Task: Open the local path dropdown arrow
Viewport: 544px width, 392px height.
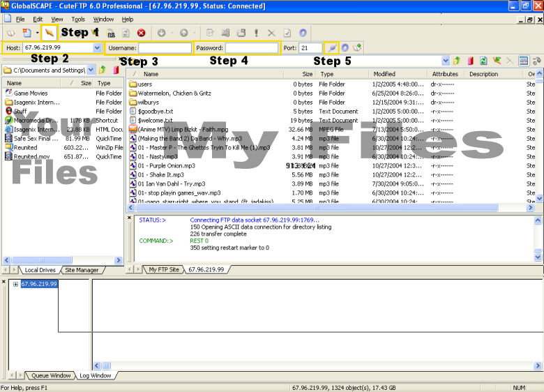Action: point(91,70)
